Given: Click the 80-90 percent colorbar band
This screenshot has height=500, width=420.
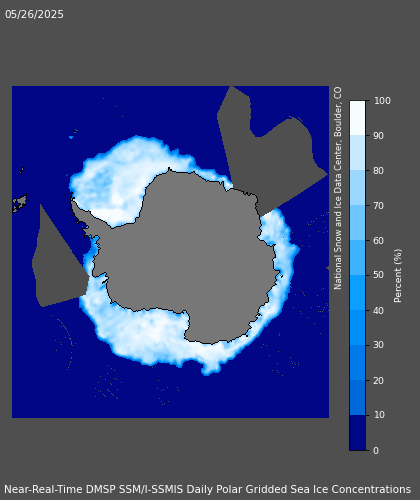Looking at the screenshot, I should (x=357, y=153).
